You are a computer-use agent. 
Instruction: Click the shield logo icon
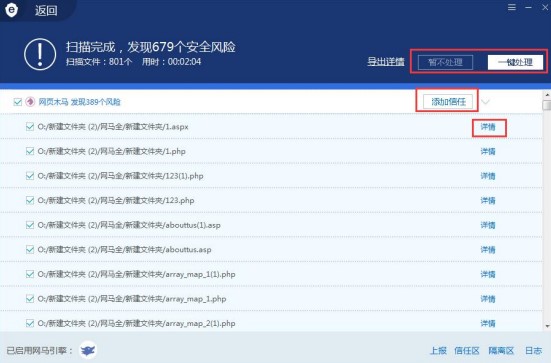[11, 10]
